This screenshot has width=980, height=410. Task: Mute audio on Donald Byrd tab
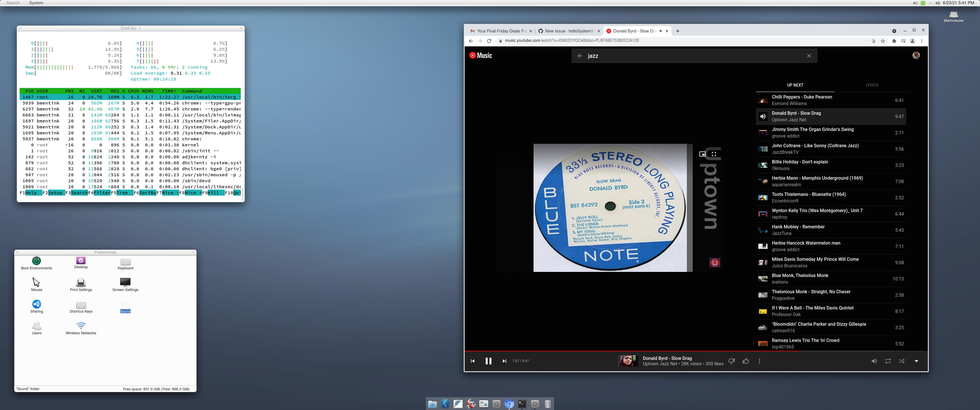661,31
